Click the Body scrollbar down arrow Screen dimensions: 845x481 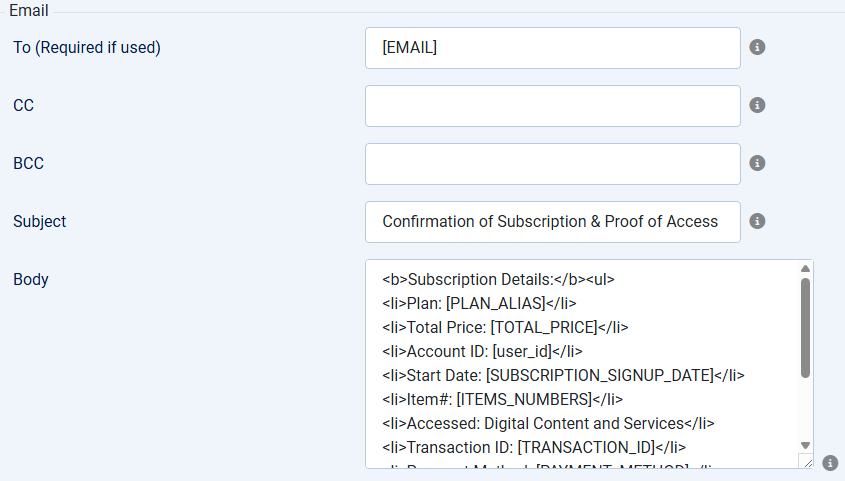805,445
